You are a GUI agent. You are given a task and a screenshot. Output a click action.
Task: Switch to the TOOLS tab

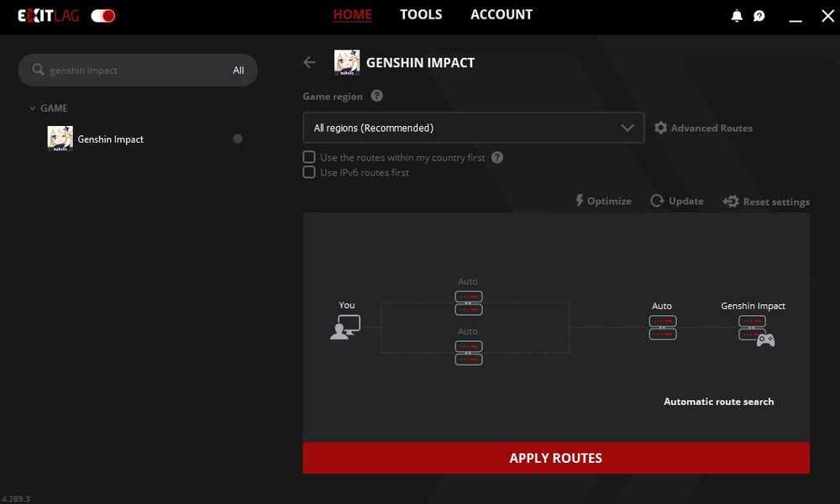point(421,15)
